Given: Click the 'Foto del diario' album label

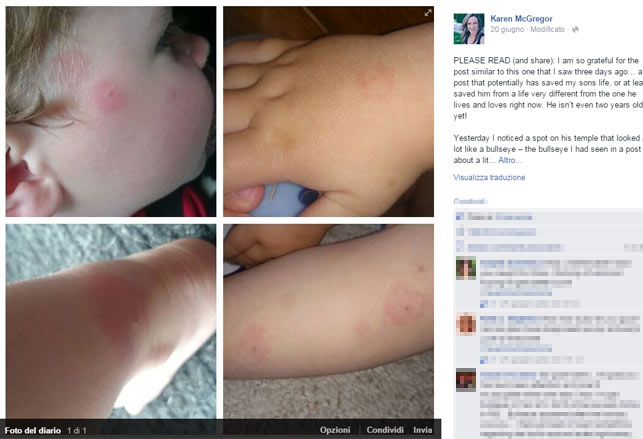Looking at the screenshot, I should coord(32,430).
